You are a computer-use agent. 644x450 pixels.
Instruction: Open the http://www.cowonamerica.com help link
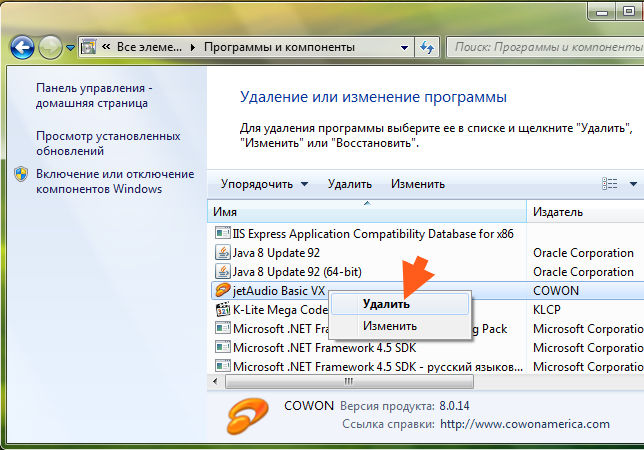coord(525,424)
